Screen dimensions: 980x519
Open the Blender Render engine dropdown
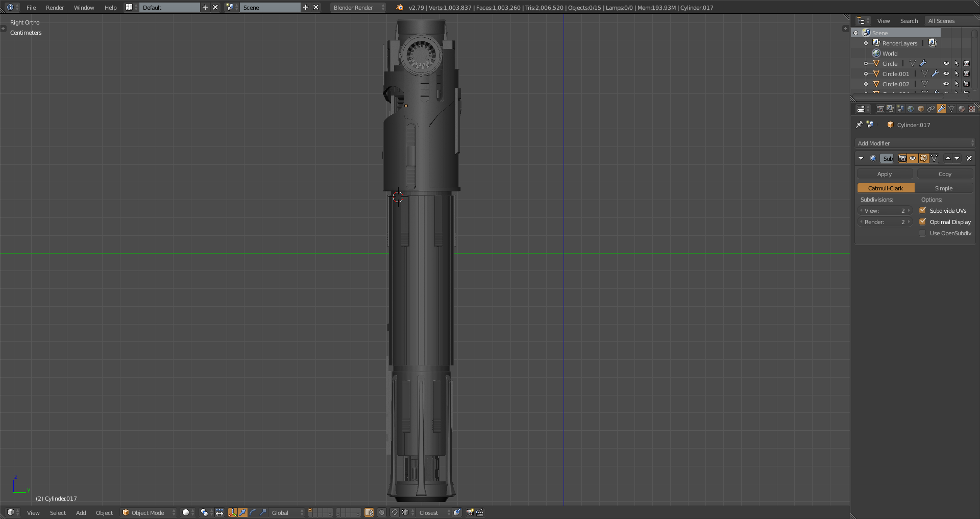tap(358, 7)
